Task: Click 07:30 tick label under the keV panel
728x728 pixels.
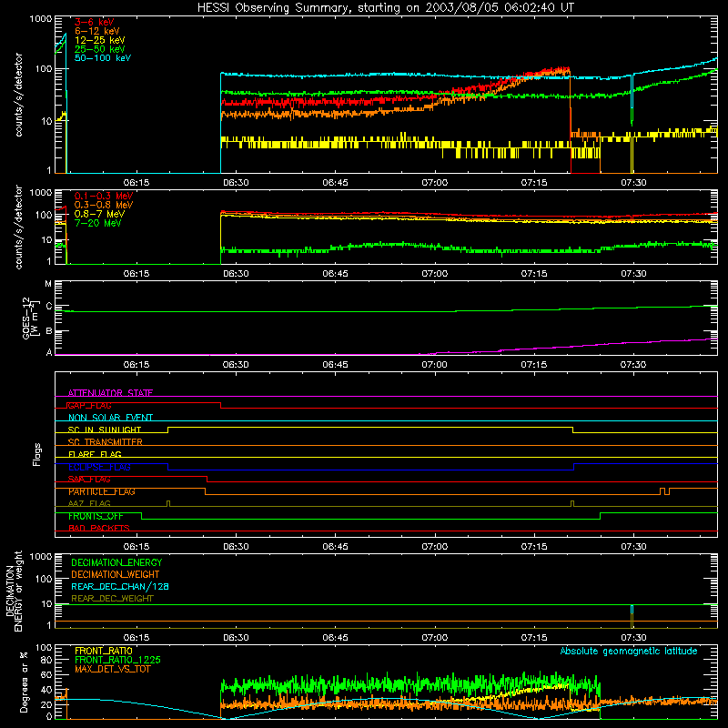Action: 633,183
